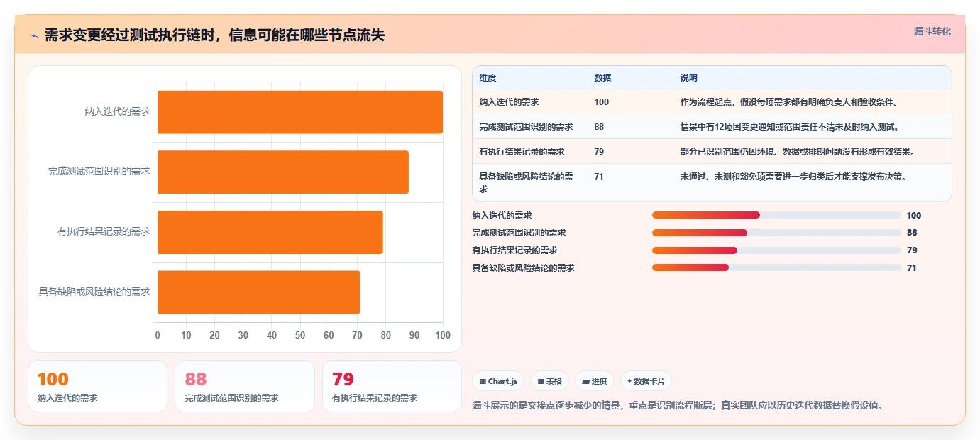Open the stat card showing 100
This screenshot has width=980, height=440.
[x=97, y=386]
